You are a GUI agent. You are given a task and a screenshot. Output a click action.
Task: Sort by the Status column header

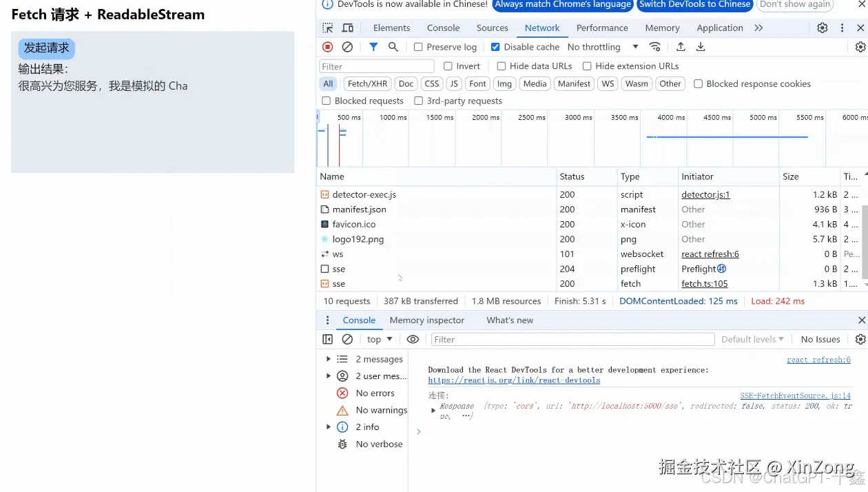pyautogui.click(x=586, y=176)
